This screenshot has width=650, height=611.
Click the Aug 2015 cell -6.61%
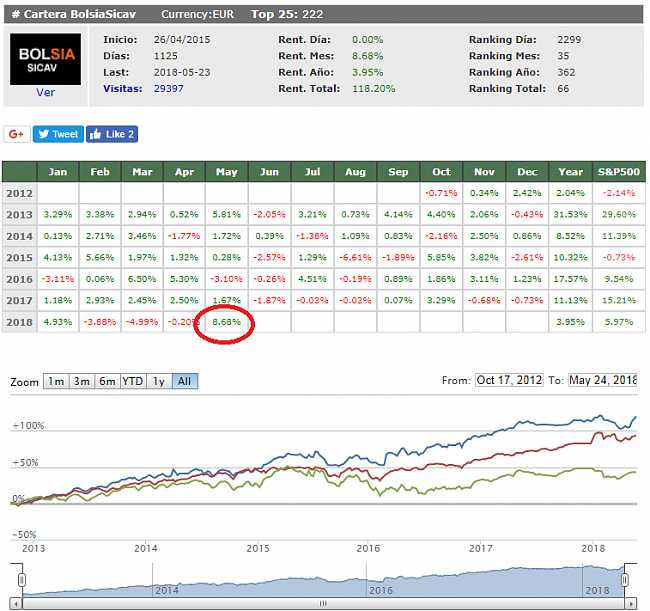(x=355, y=257)
